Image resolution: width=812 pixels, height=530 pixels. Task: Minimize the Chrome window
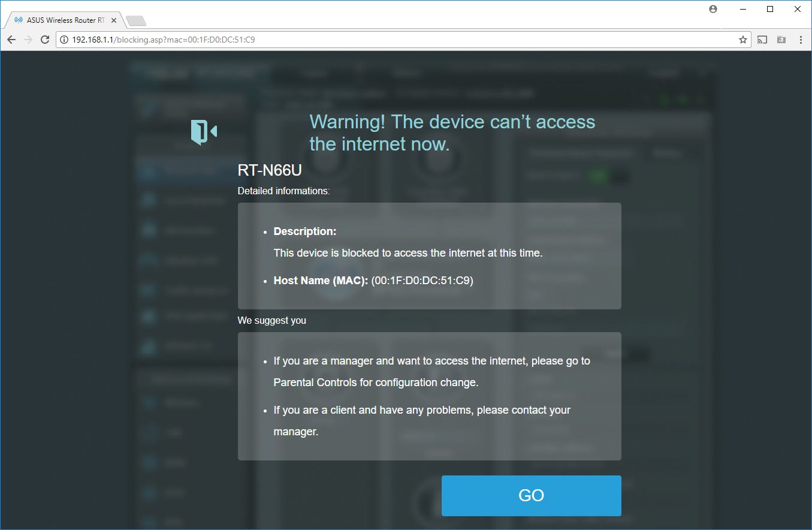click(743, 9)
